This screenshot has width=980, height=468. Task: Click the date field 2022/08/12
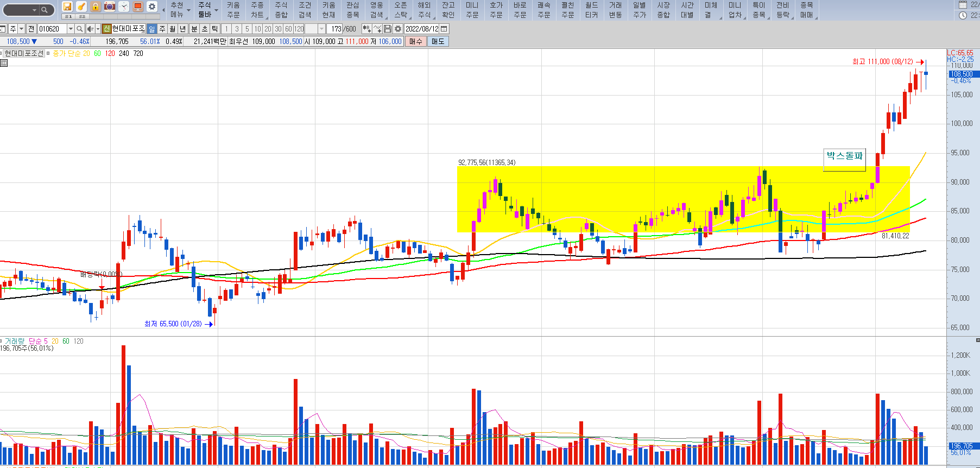422,29
